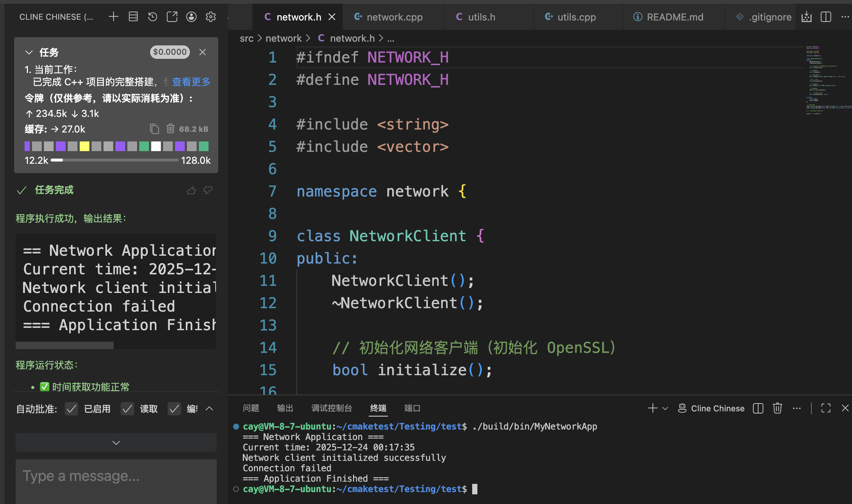Toggle the 编辑 auto-approve checkbox
The height and width of the screenshot is (504, 852).
[174, 409]
